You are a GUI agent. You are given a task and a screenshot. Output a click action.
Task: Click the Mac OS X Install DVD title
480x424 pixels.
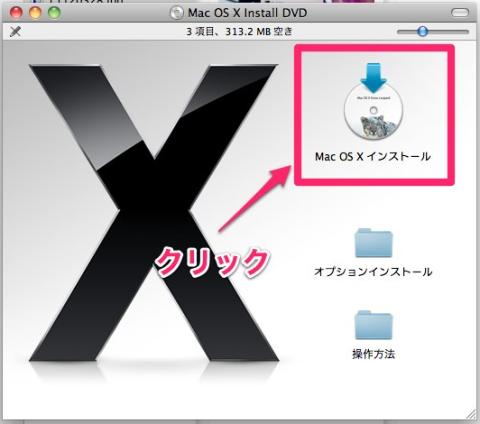[247, 13]
